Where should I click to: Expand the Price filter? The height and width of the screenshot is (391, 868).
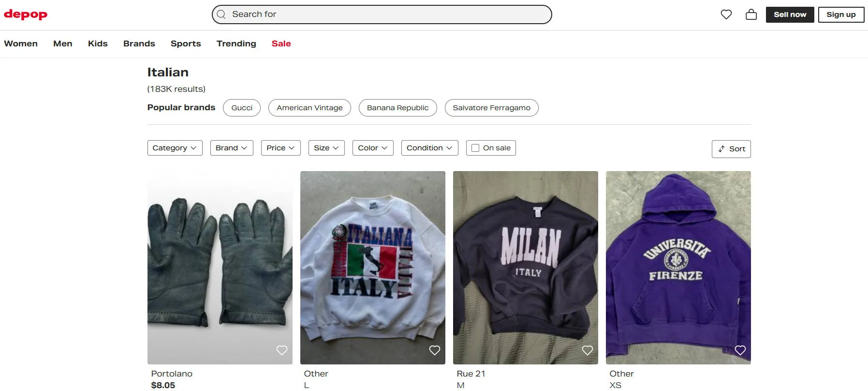280,148
